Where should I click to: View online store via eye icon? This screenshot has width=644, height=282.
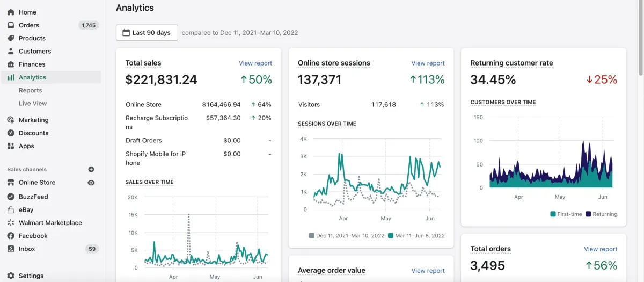(x=91, y=183)
